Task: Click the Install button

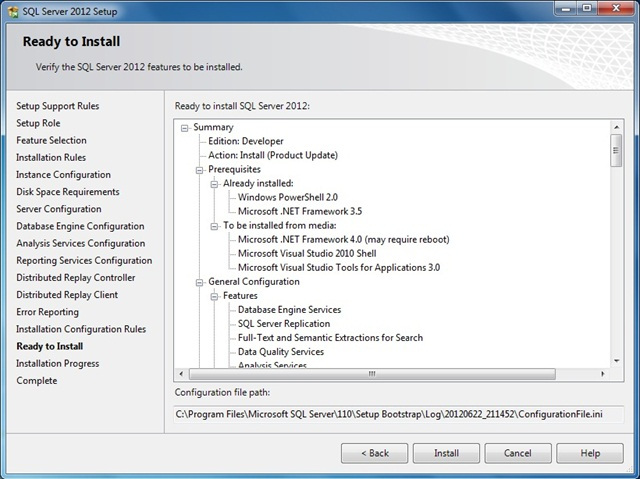Action: (446, 453)
